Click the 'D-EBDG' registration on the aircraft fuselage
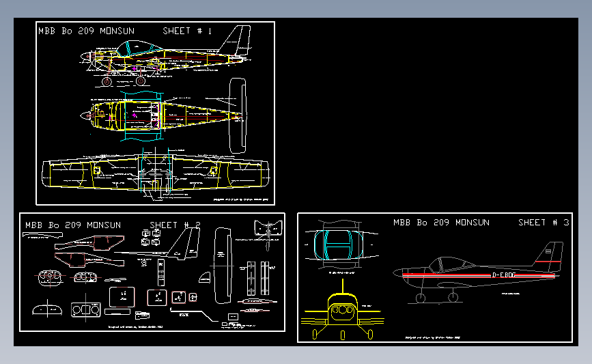This screenshot has width=592, height=364. click(504, 275)
